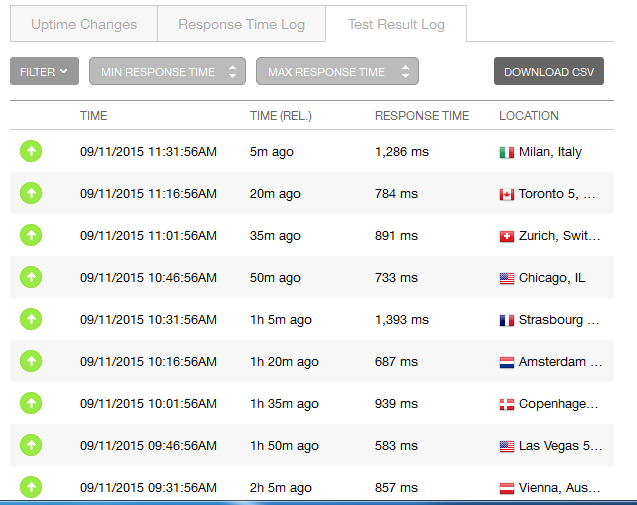Click the US flag beside Chicago, IL

pyautogui.click(x=507, y=278)
